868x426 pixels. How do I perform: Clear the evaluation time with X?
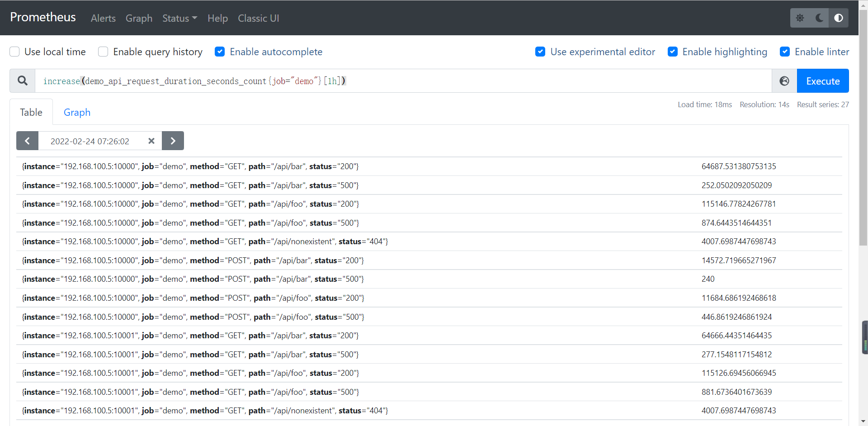(151, 141)
